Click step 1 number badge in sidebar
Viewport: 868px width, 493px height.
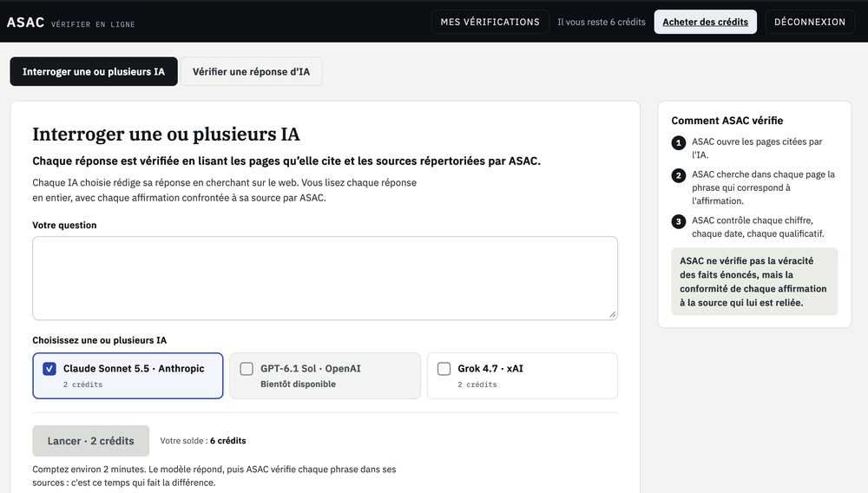(x=679, y=143)
